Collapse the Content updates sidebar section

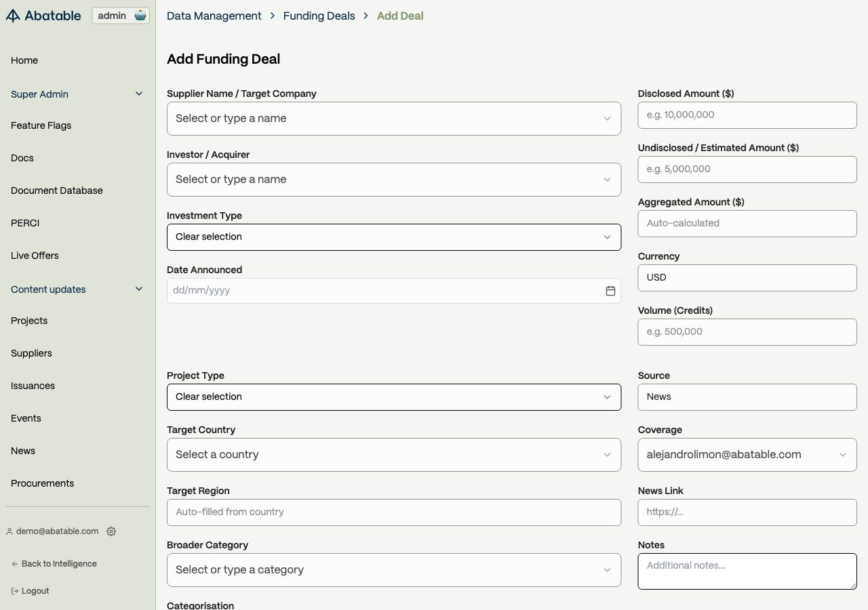tap(139, 289)
